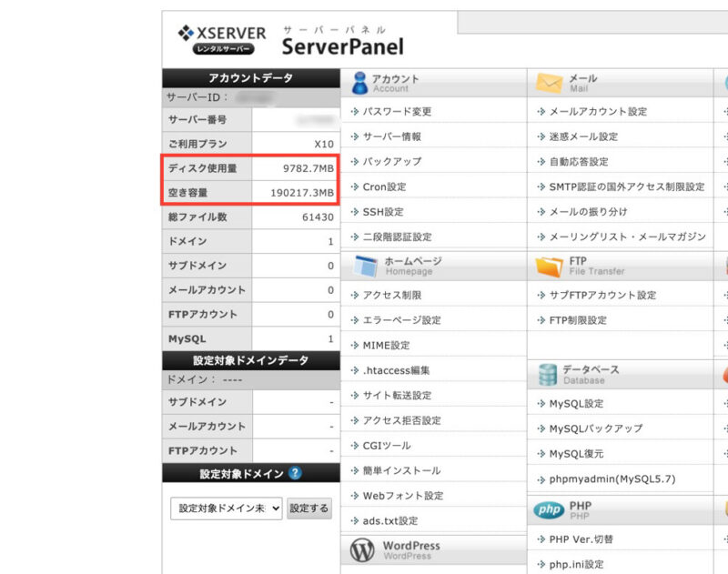The height and width of the screenshot is (574, 728).
Task: Click the Account section person icon
Action: (x=359, y=83)
